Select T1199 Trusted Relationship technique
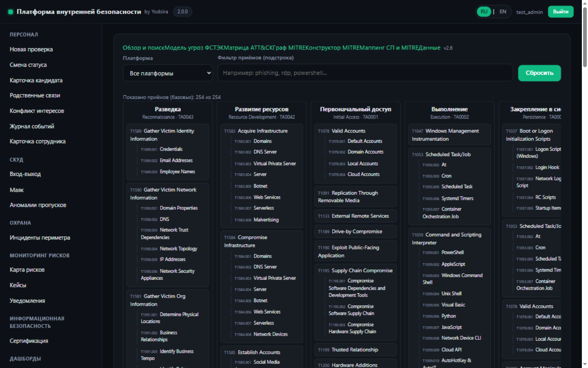The image size is (588, 368). click(355, 350)
